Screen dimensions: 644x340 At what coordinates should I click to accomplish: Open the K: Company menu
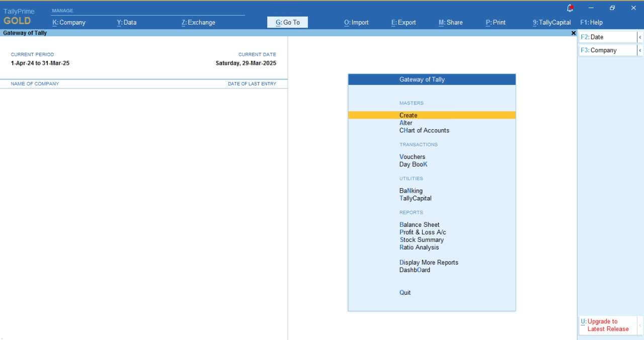click(69, 23)
